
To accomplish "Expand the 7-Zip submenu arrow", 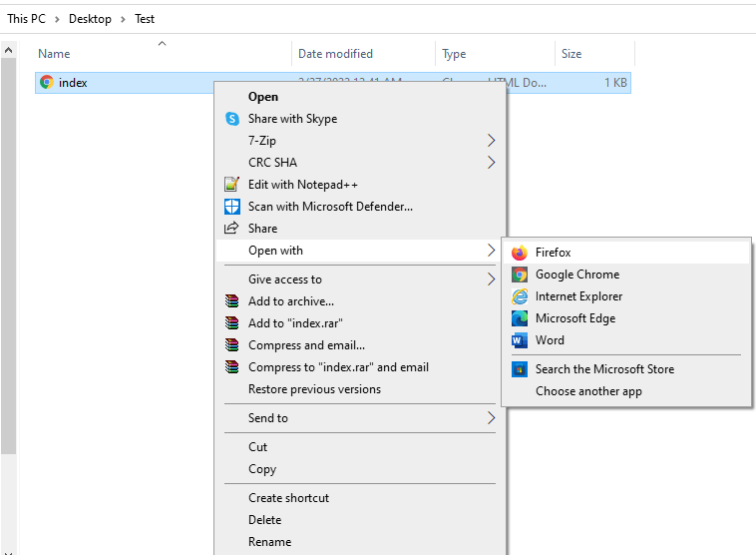I will point(491,141).
